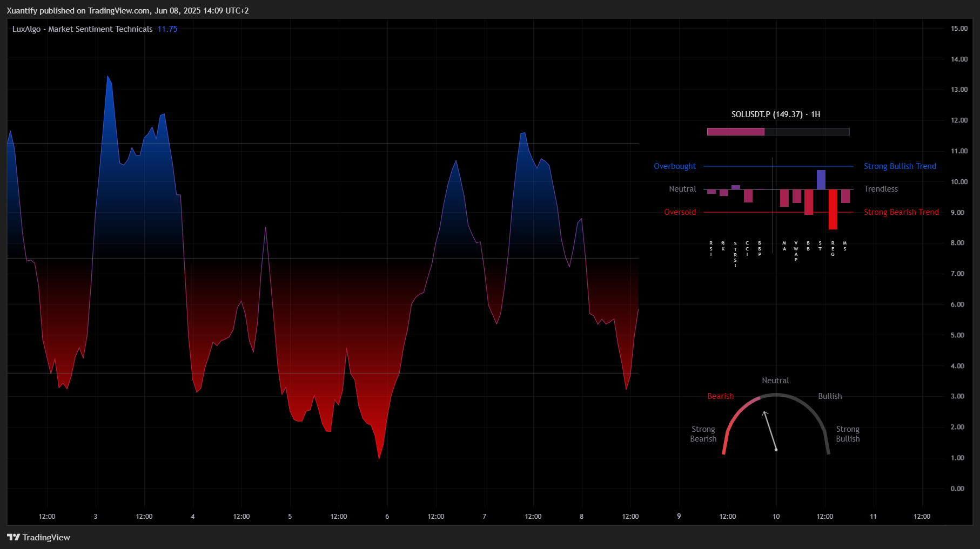The width and height of the screenshot is (980, 549).
Task: Click date 8 on the time axis
Action: [x=582, y=517]
